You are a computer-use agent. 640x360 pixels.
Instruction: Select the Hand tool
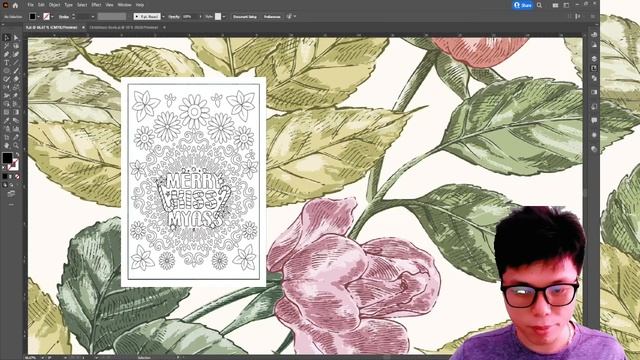click(7, 145)
